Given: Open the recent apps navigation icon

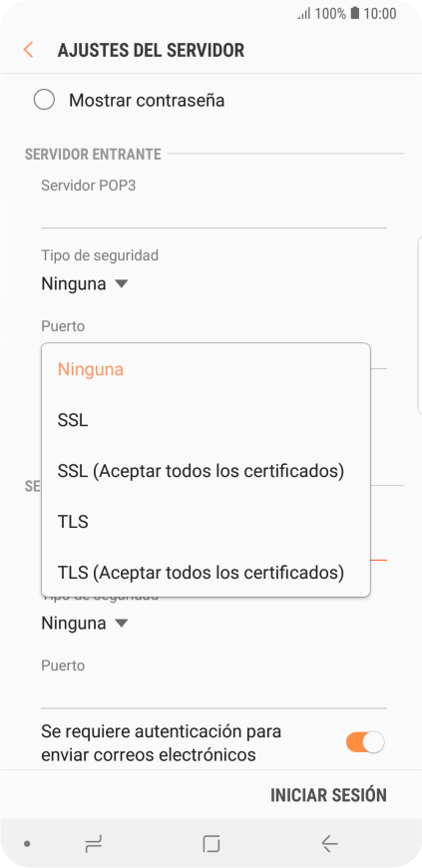Looking at the screenshot, I should tap(93, 844).
